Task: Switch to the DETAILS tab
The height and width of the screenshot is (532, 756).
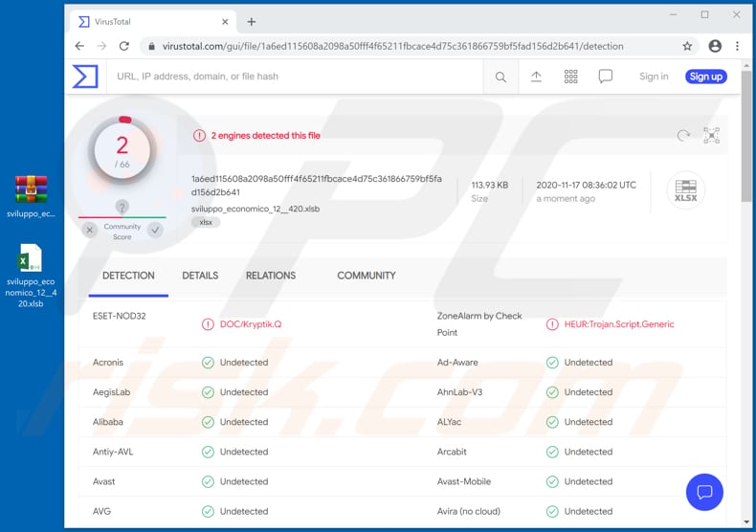Action: pyautogui.click(x=200, y=276)
